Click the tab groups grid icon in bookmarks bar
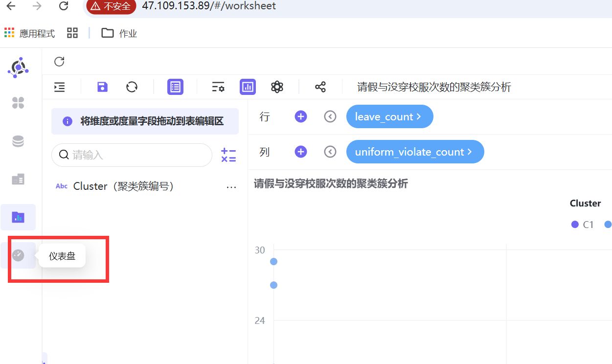The width and height of the screenshot is (612, 364). pyautogui.click(x=72, y=33)
